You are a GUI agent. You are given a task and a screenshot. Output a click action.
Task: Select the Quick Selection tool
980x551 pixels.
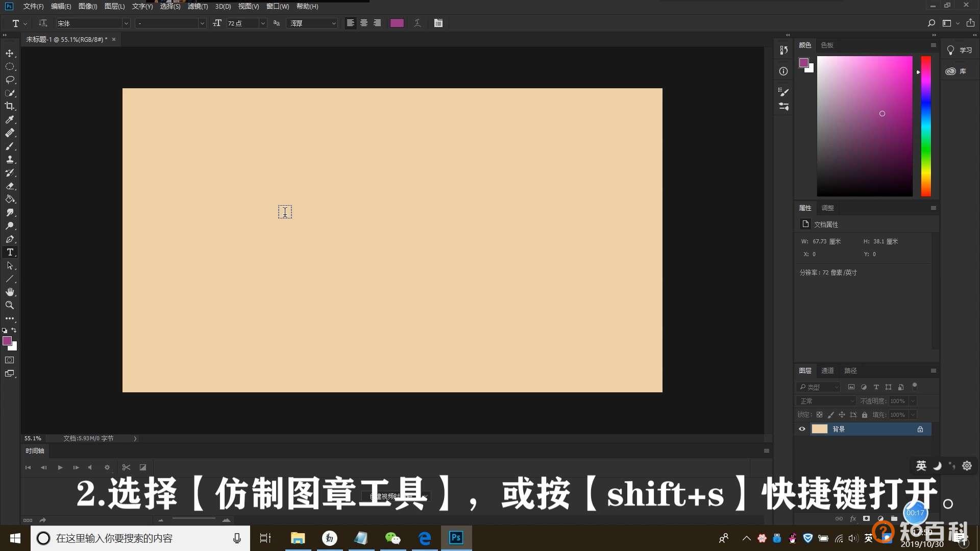pos(10,93)
